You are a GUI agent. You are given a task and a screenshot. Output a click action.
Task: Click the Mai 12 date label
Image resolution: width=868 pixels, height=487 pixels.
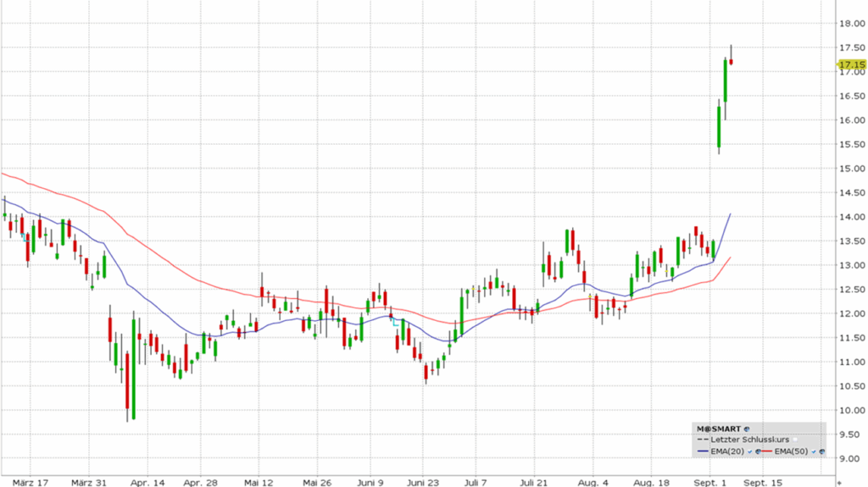259,483
